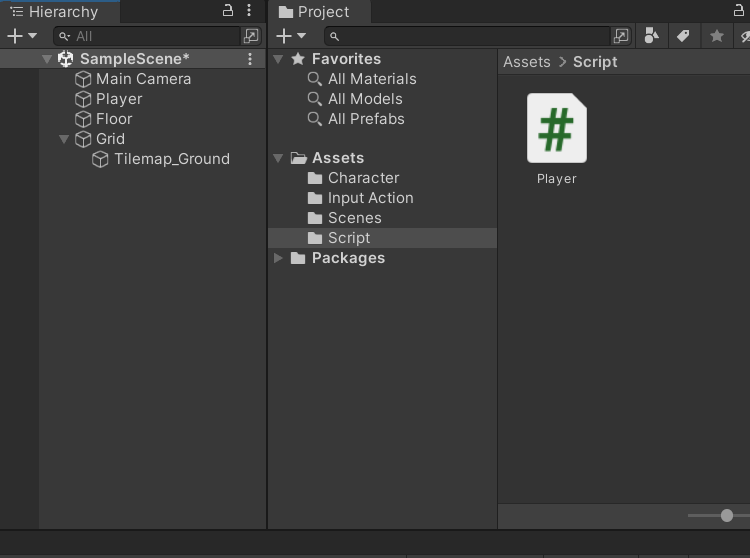The width and height of the screenshot is (750, 558).
Task: Expand the Packages folder
Action: coord(278,258)
